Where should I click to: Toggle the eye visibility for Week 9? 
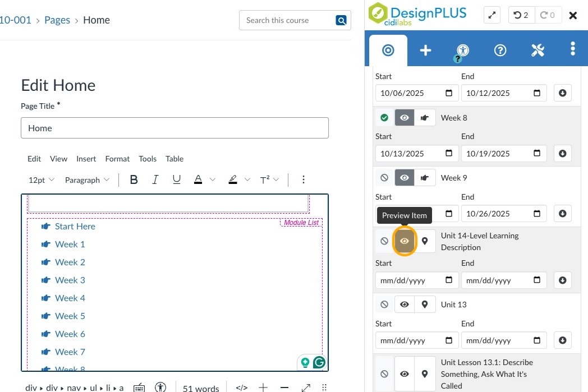[x=405, y=178]
